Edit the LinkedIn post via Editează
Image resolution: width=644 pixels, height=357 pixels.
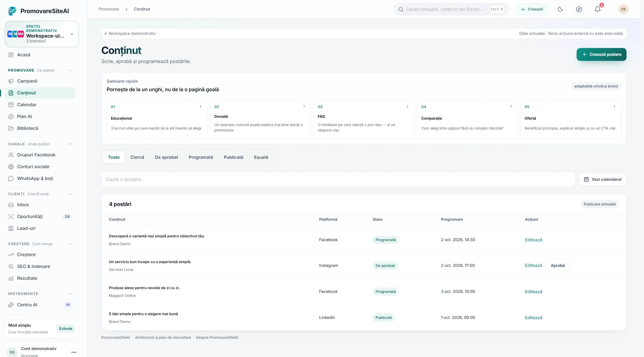click(x=533, y=318)
